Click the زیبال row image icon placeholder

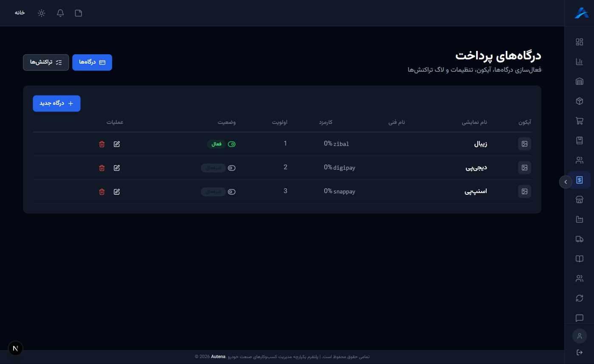(x=524, y=144)
